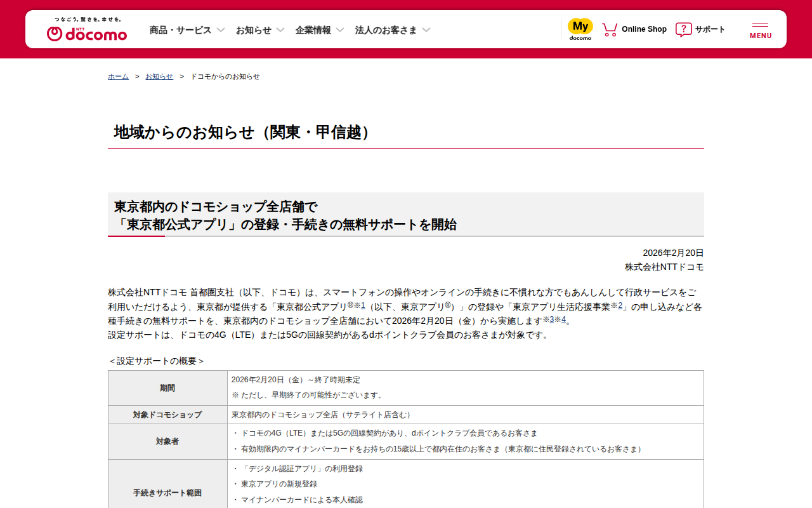Click the 「デジタル認証アプリ」の利用登録 bullet

pyautogui.click(x=297, y=469)
